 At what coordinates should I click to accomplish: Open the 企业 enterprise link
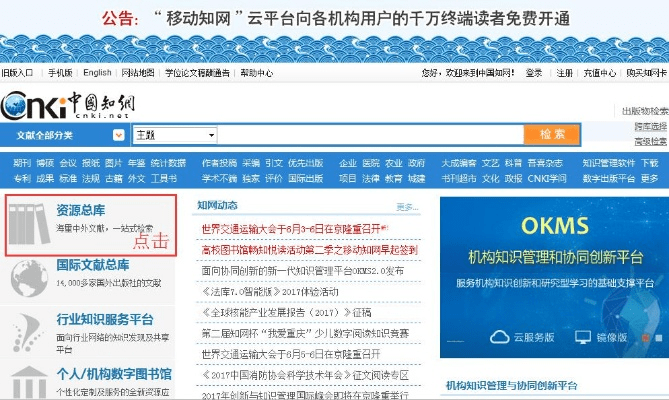tap(348, 163)
